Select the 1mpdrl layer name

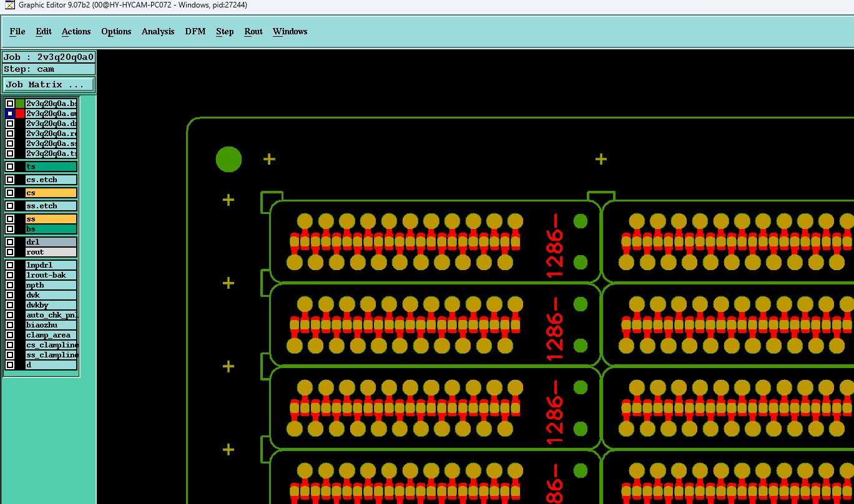(x=51, y=265)
